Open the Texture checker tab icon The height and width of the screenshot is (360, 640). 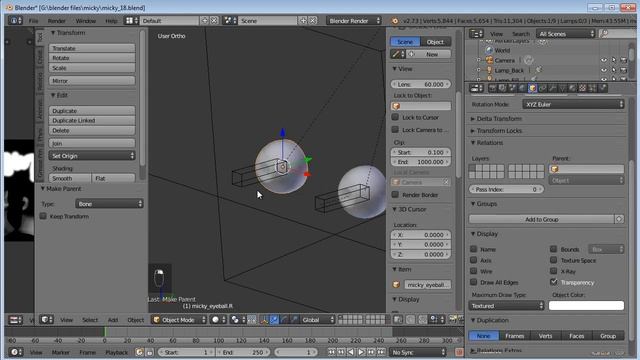pos(582,88)
